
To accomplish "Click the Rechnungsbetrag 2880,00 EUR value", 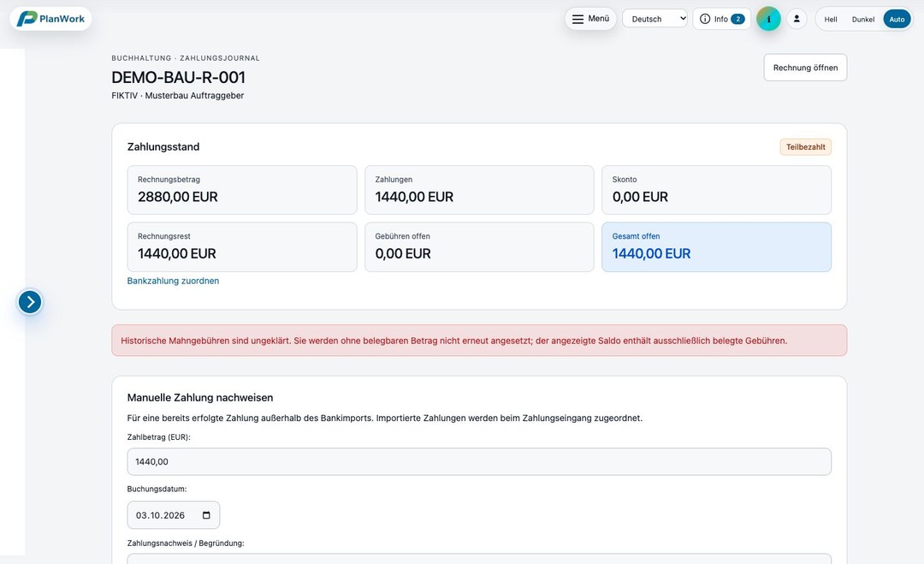I will 178,197.
